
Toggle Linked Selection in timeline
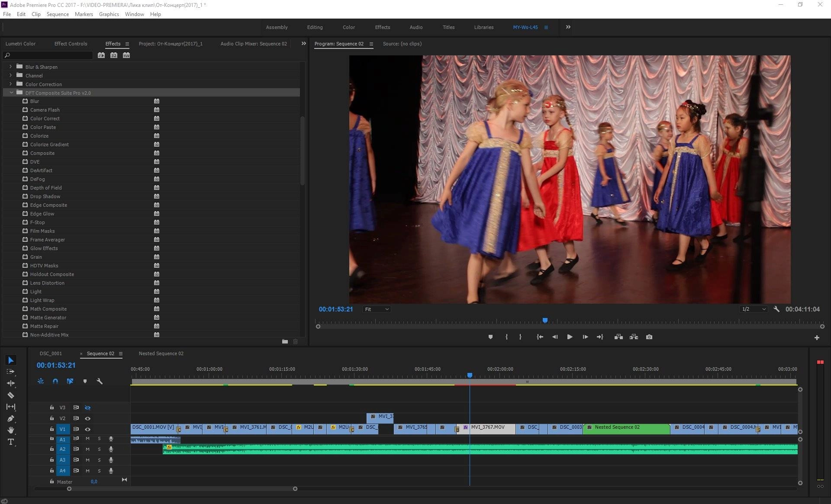click(x=70, y=381)
